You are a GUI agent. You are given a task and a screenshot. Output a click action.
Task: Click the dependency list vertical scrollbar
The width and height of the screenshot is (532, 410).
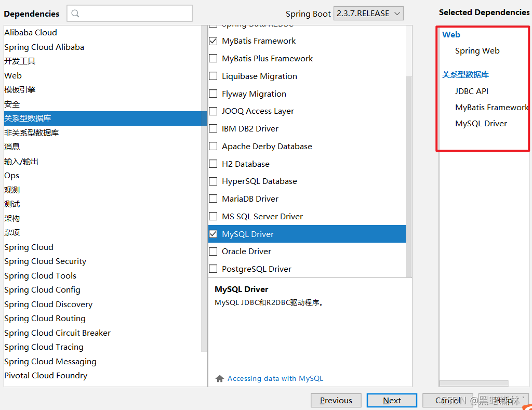tap(408, 177)
